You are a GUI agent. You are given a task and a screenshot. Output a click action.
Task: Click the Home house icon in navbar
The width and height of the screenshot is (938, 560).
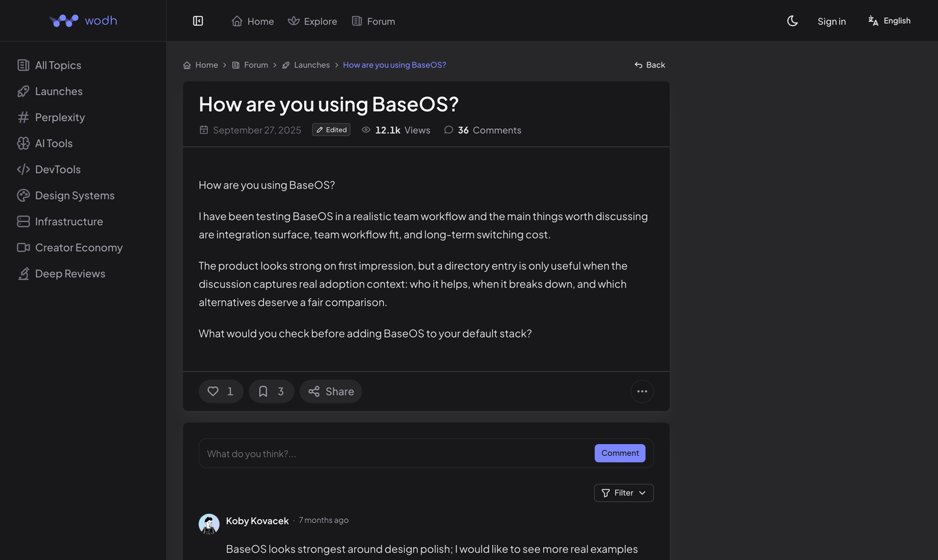tap(237, 21)
